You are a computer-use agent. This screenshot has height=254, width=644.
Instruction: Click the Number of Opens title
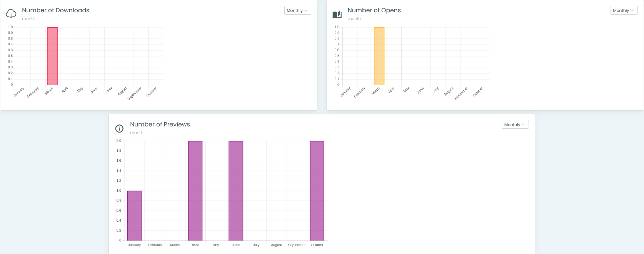coord(374,10)
